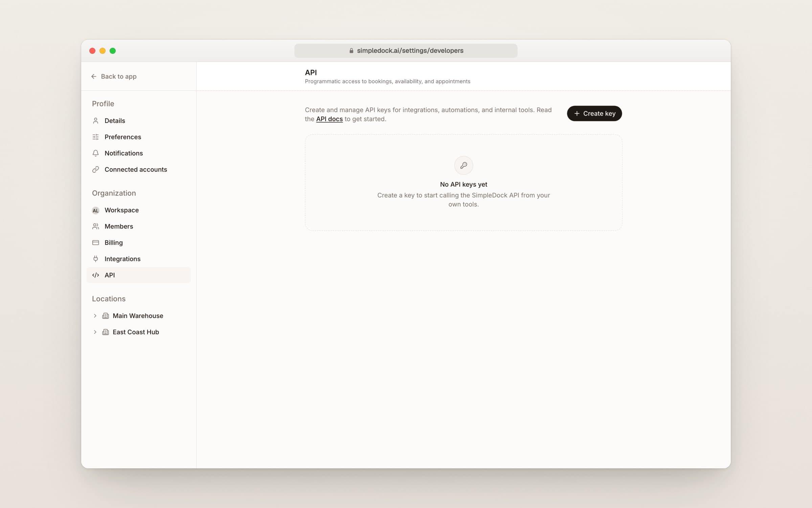
Task: Click the Organization section heading
Action: (x=114, y=193)
